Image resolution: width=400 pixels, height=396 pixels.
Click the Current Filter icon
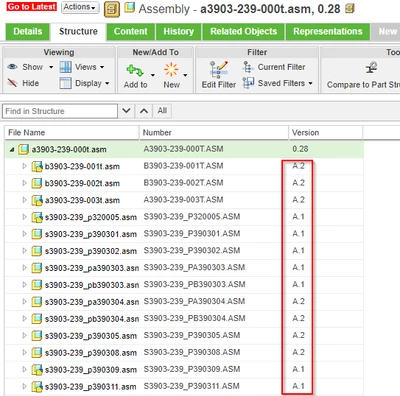pos(248,67)
